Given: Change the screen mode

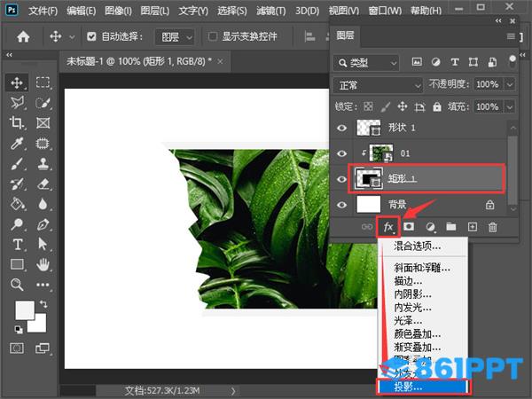Looking at the screenshot, I should [x=42, y=348].
